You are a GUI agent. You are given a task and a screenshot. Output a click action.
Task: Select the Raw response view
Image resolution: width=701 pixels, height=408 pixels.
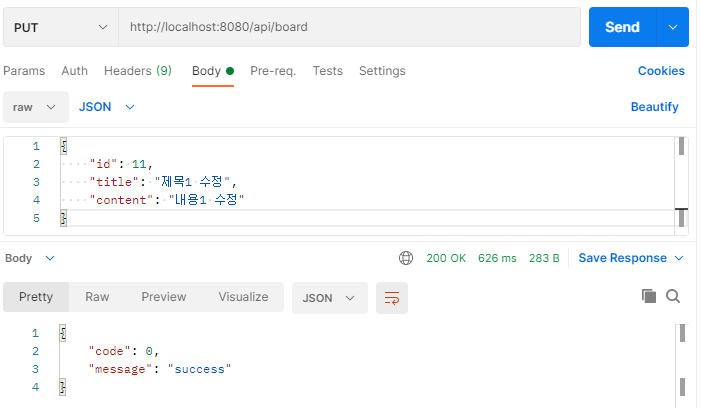point(97,297)
